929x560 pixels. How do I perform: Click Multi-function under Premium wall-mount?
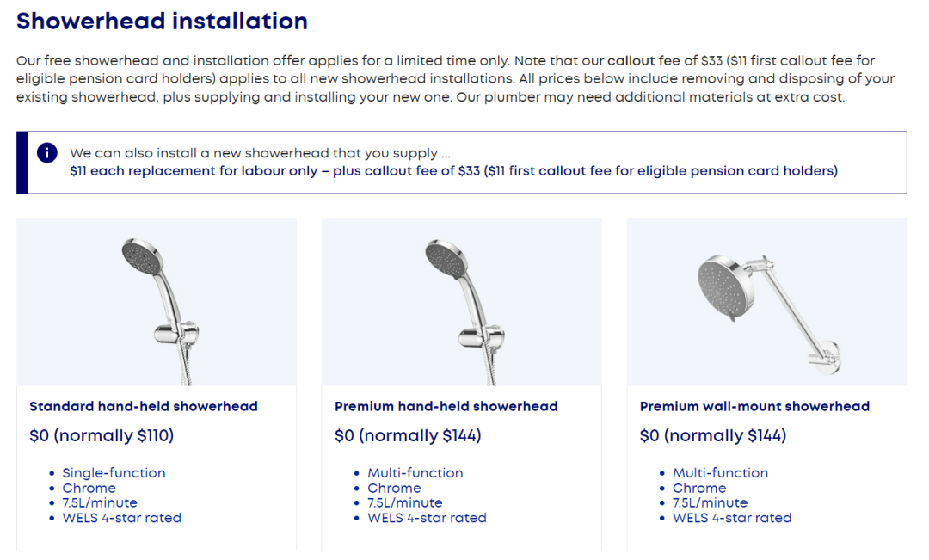[721, 473]
